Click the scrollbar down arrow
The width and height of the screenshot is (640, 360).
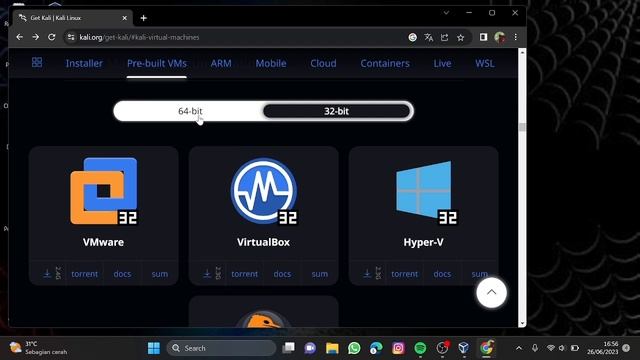click(x=522, y=323)
